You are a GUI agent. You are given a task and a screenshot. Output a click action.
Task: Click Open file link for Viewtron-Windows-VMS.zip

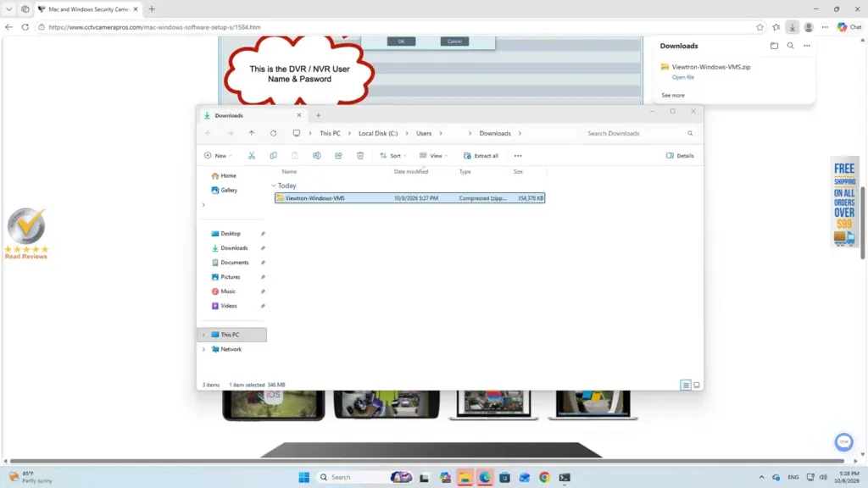pyautogui.click(x=682, y=77)
